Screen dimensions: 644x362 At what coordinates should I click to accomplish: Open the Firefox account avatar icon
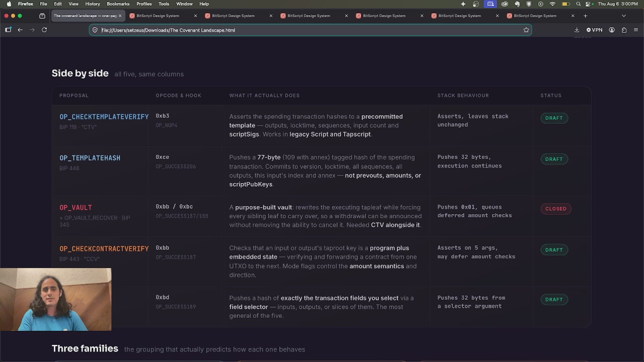[612, 30]
